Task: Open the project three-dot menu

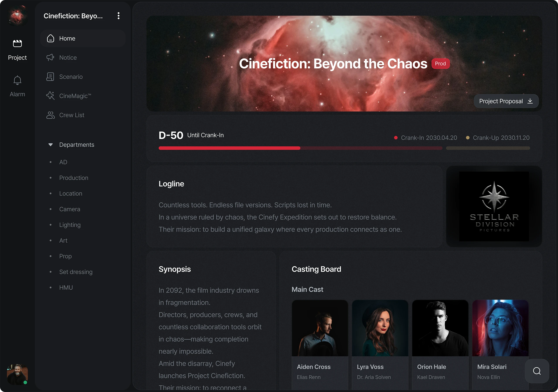Action: click(x=118, y=16)
